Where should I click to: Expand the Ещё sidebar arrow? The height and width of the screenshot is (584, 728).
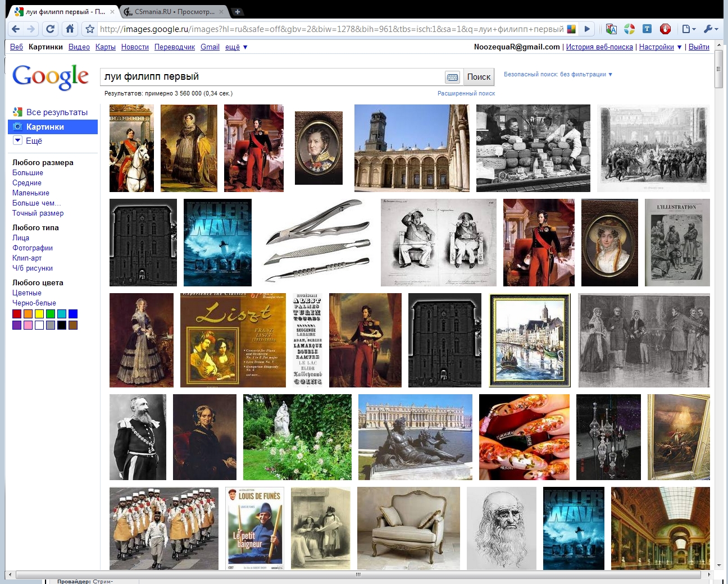(17, 140)
